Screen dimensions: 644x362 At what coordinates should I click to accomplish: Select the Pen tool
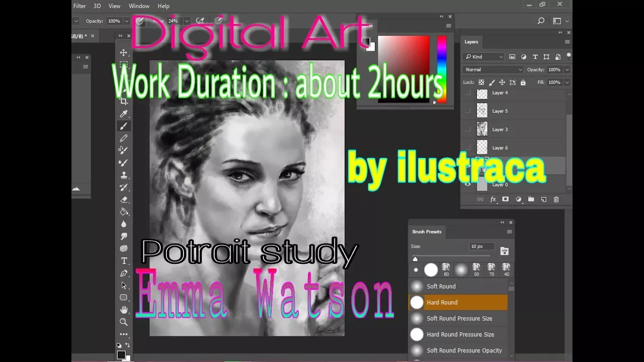click(124, 273)
